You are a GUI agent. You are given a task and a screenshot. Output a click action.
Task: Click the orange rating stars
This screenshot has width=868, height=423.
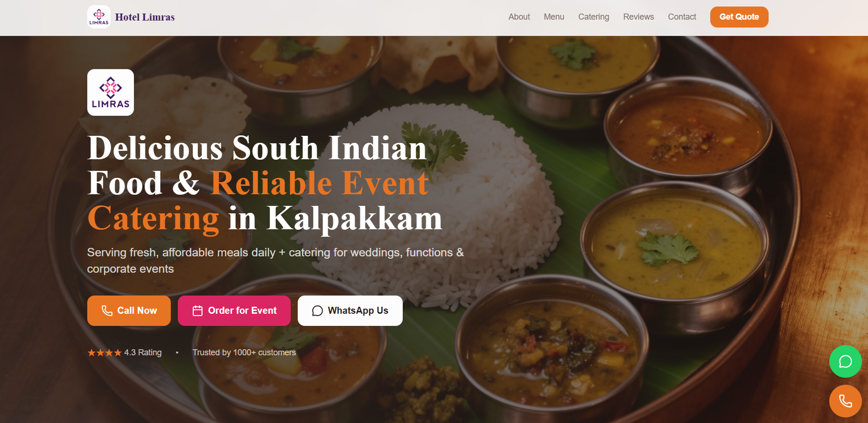(x=105, y=352)
